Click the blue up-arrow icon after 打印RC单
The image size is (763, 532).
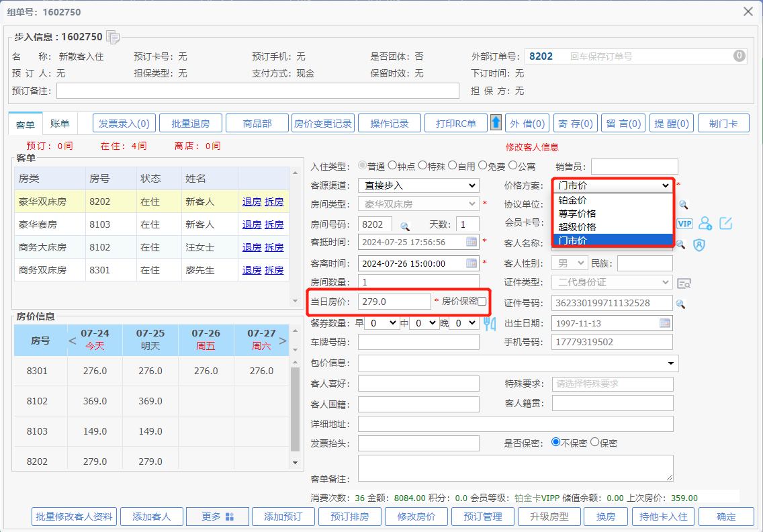click(496, 122)
